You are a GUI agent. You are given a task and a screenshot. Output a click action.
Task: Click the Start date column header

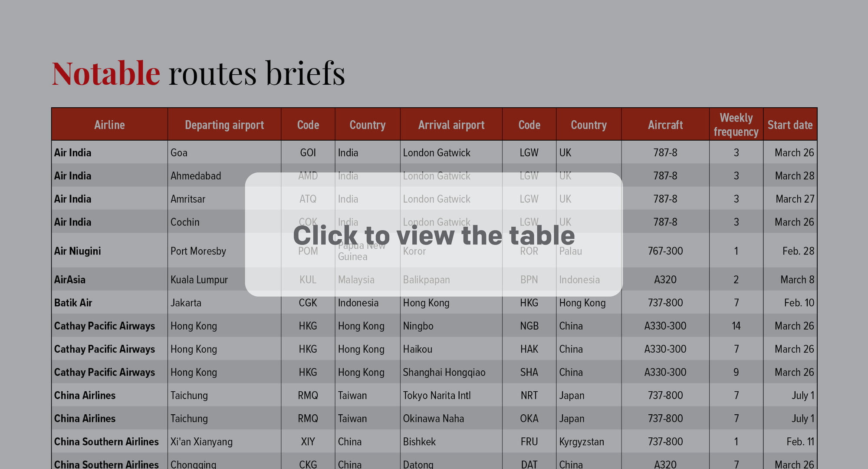tap(790, 125)
